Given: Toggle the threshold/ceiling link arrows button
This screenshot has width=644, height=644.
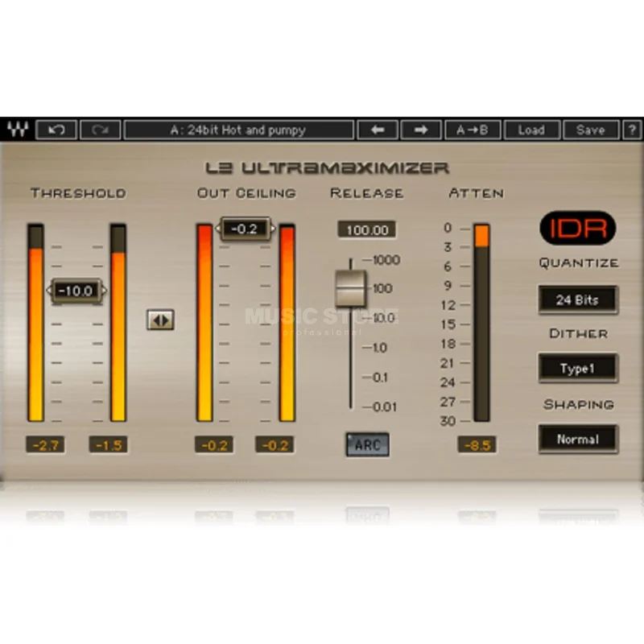Looking at the screenshot, I should (160, 320).
